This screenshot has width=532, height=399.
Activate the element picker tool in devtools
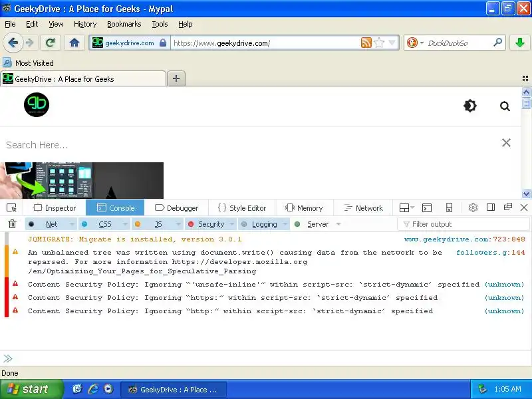click(11, 207)
